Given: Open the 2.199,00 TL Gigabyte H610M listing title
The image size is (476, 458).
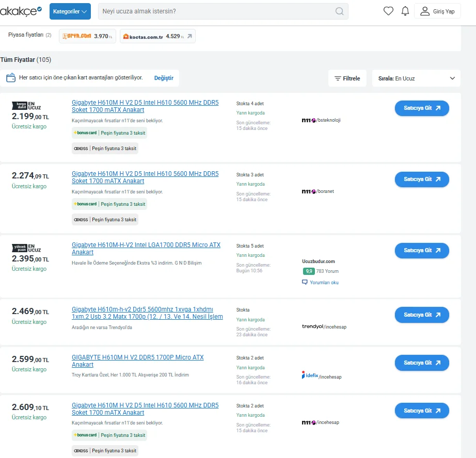Looking at the screenshot, I should click(145, 106).
